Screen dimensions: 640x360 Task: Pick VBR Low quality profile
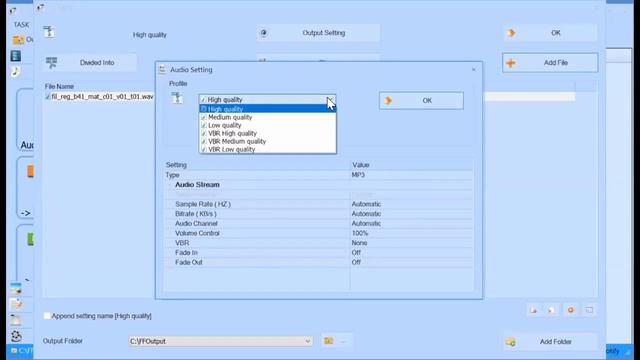(268, 149)
